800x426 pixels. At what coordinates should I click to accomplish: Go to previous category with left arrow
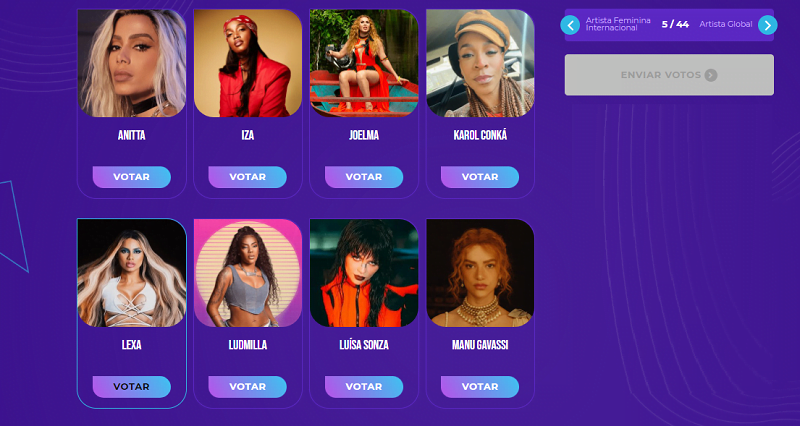(570, 25)
